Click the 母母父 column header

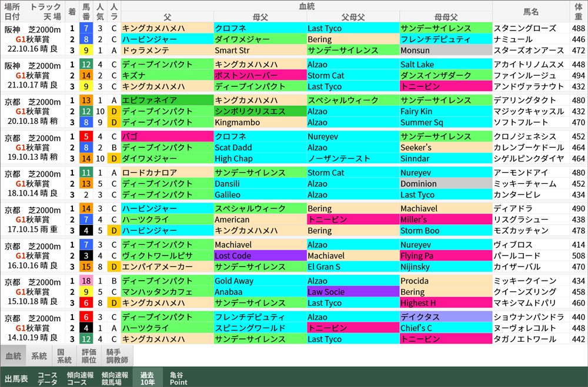(446, 17)
